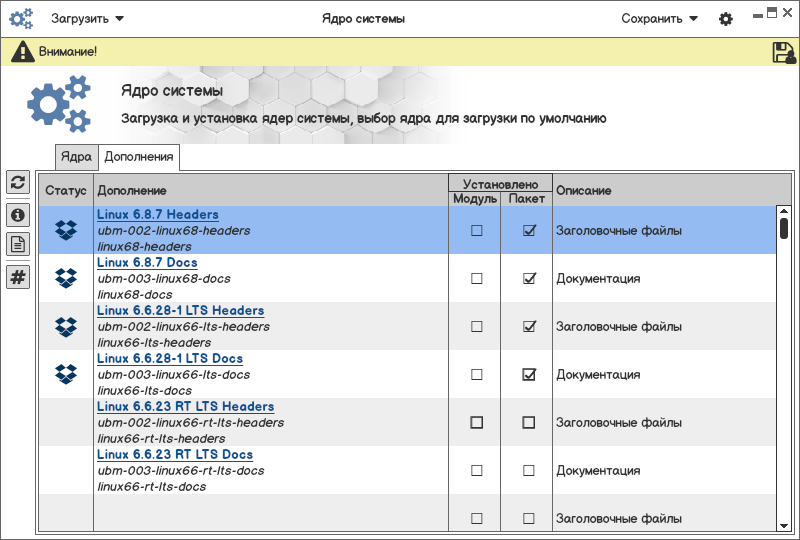
Task: Expand the Сохранить dropdown menu
Action: pos(659,18)
